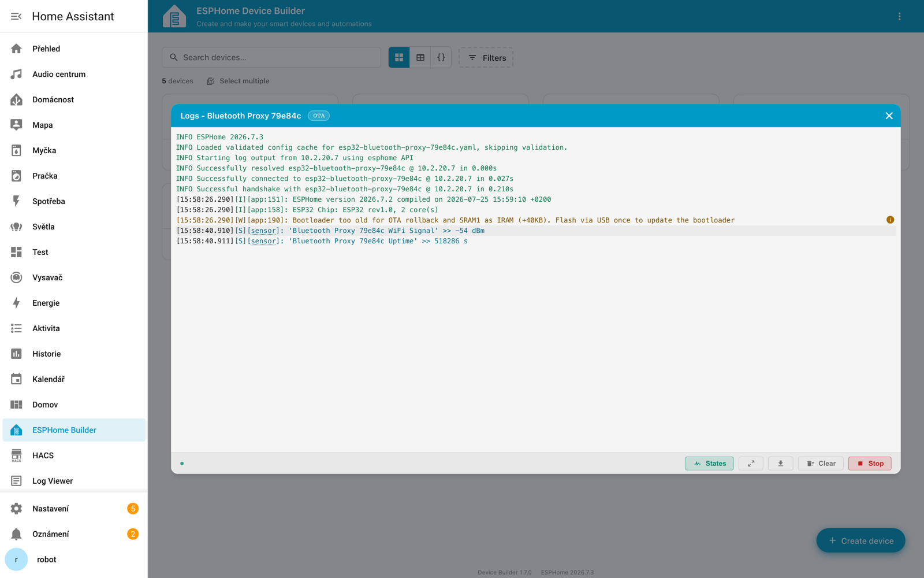The width and height of the screenshot is (924, 578).
Task: Click the sensor link on WiFi Signal line
Action: coord(263,231)
